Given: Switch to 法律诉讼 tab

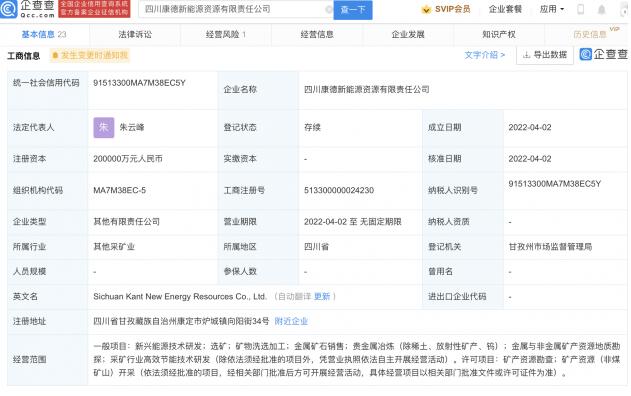Looking at the screenshot, I should click(x=135, y=35).
